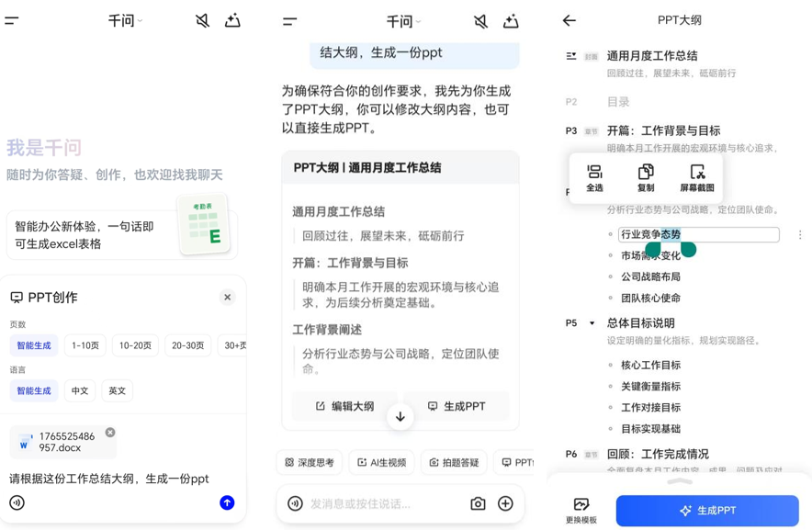Start new chat icon in middle screen
This screenshot has width=812, height=530.
(511, 21)
